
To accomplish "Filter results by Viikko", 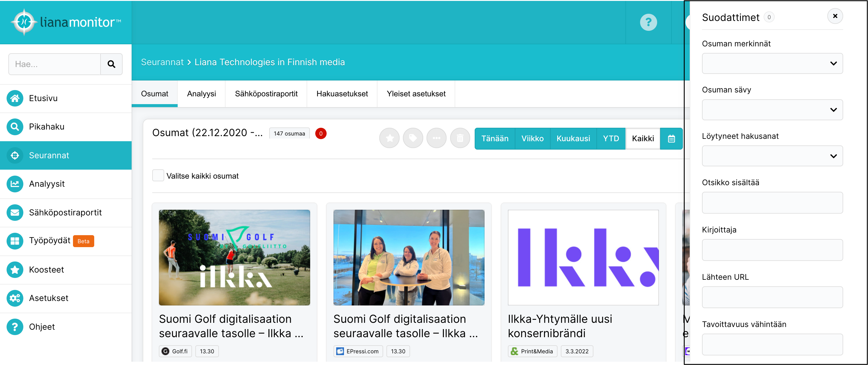I will 532,139.
